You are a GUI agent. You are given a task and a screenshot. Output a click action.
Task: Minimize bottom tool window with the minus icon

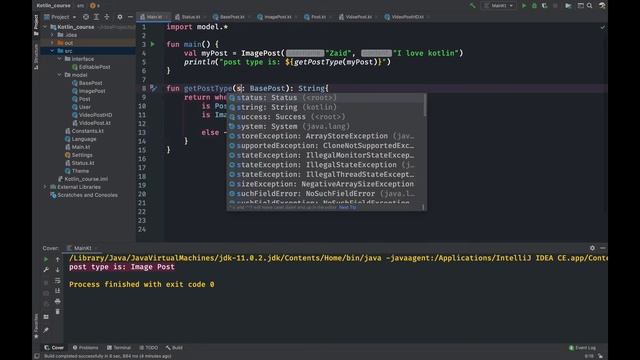point(603,248)
